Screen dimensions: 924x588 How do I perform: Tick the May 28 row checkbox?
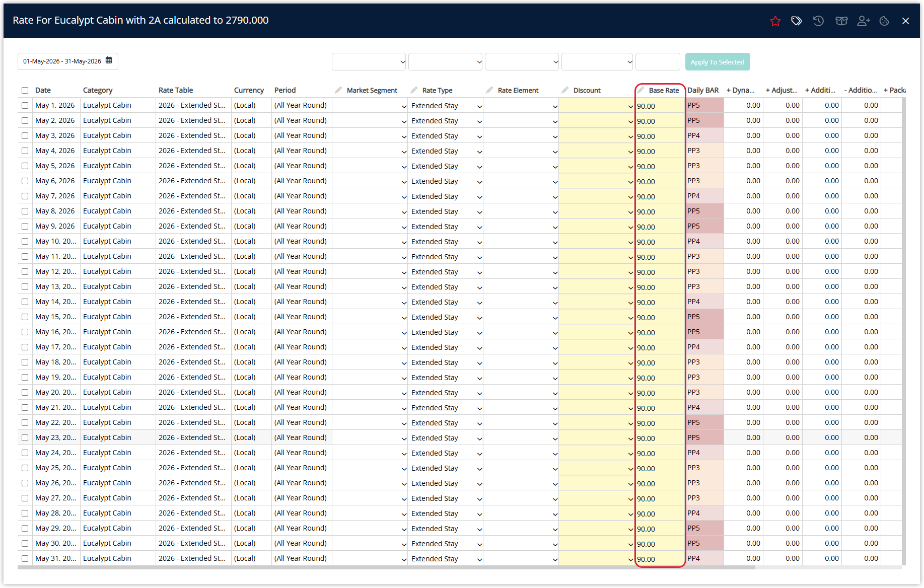point(25,513)
